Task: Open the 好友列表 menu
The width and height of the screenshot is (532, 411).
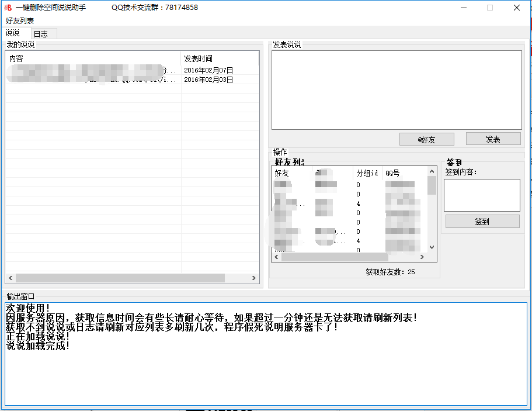Action: (20, 20)
